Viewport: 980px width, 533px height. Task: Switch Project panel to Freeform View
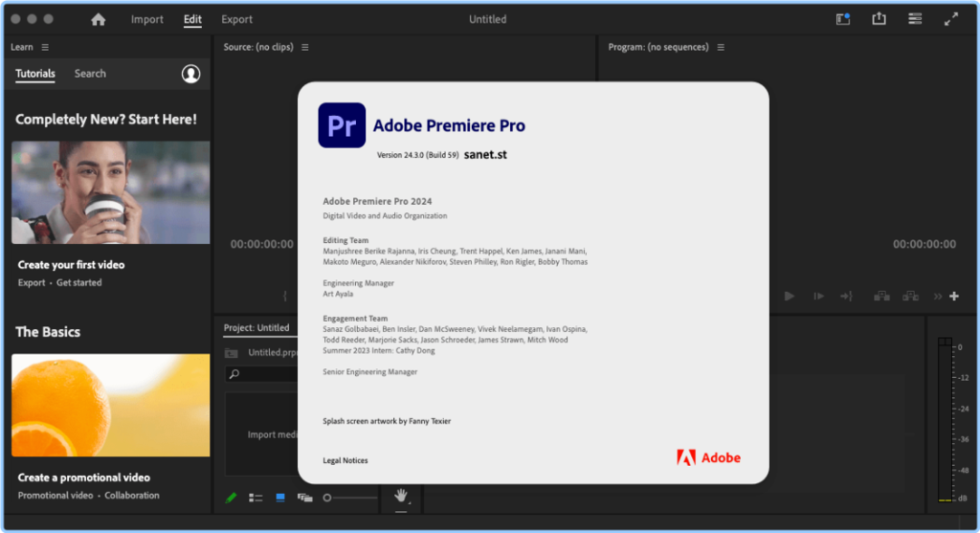(305, 498)
